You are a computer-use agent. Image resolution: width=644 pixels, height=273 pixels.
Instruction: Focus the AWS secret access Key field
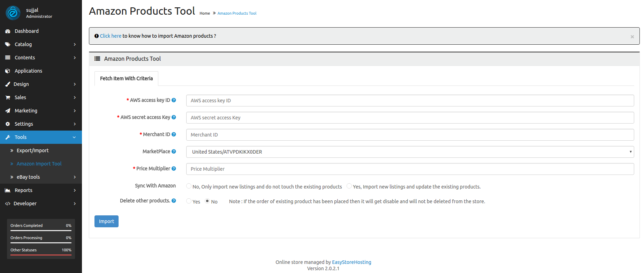pos(410,118)
